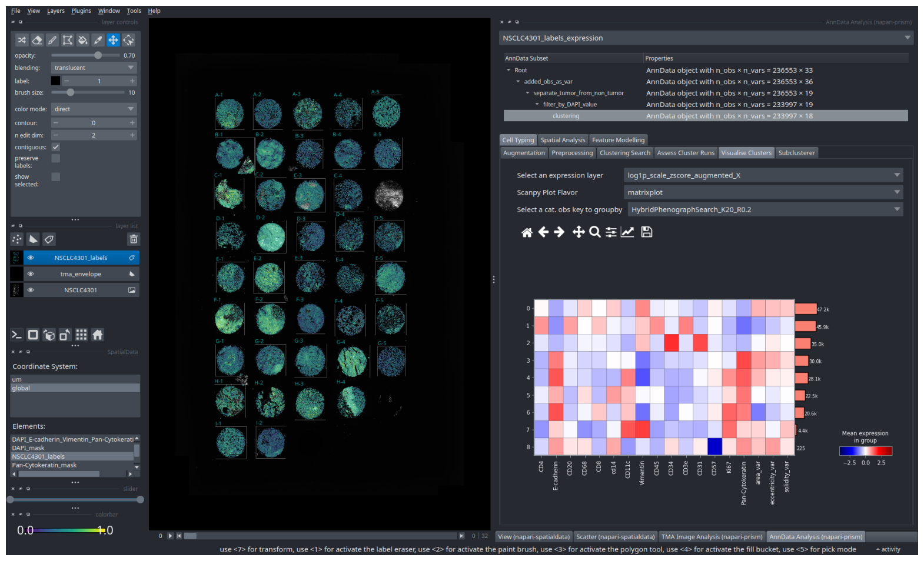The image size is (924, 561).
Task: Open the napari console
Action: pos(17,335)
